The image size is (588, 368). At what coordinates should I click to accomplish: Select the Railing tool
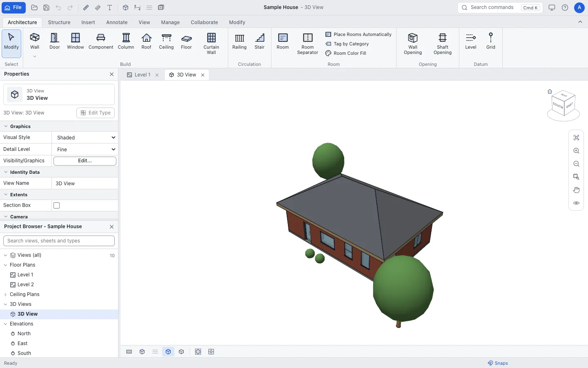point(239,41)
